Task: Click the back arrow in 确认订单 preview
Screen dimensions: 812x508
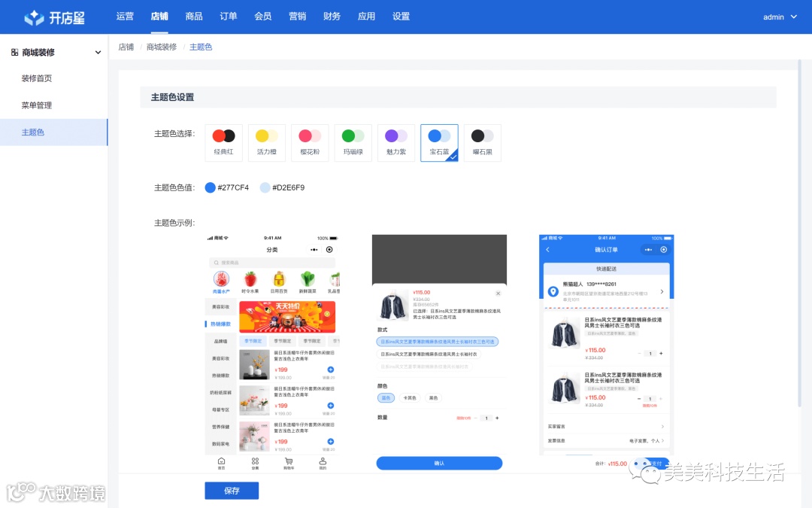Action: (x=548, y=250)
